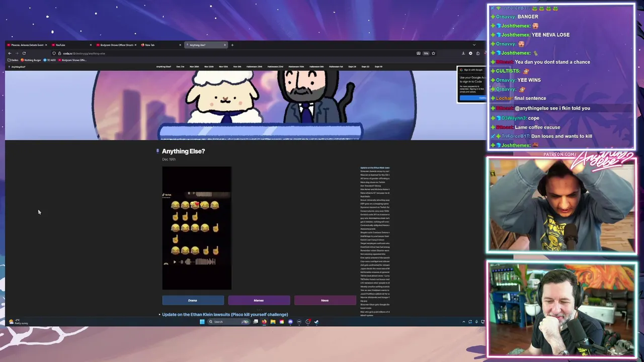The width and height of the screenshot is (644, 362).
Task: Open the reader view icon in address bar
Action: pos(418,53)
